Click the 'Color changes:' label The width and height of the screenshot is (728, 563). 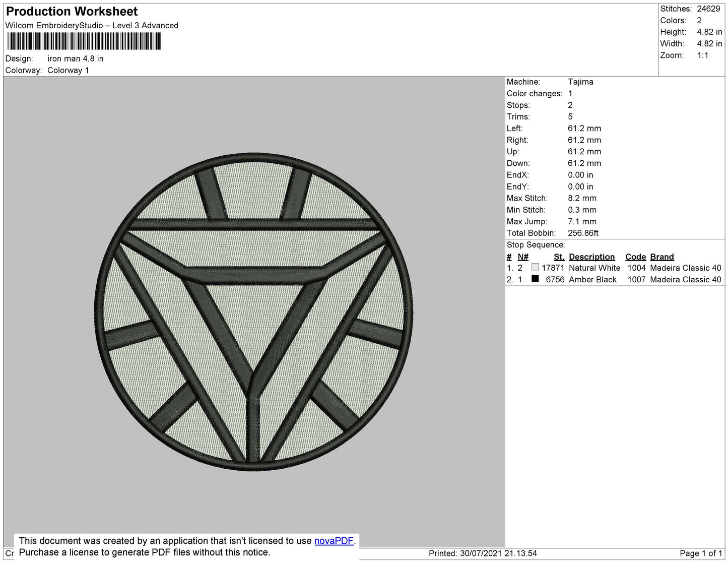(x=535, y=93)
